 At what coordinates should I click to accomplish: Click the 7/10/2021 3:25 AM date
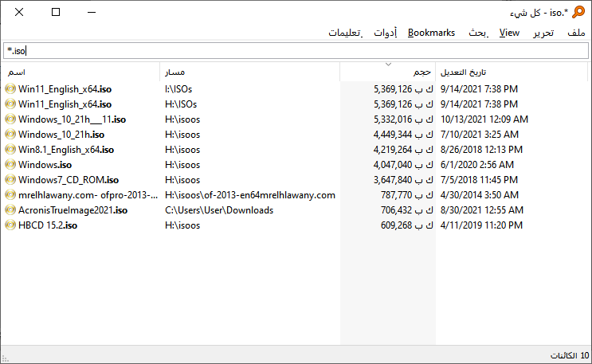coord(480,135)
